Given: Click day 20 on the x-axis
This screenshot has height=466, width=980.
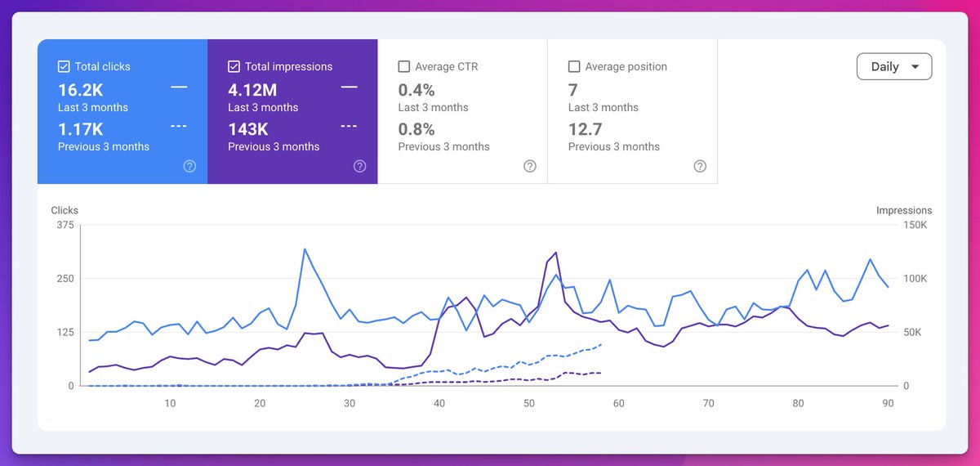Looking at the screenshot, I should (260, 403).
